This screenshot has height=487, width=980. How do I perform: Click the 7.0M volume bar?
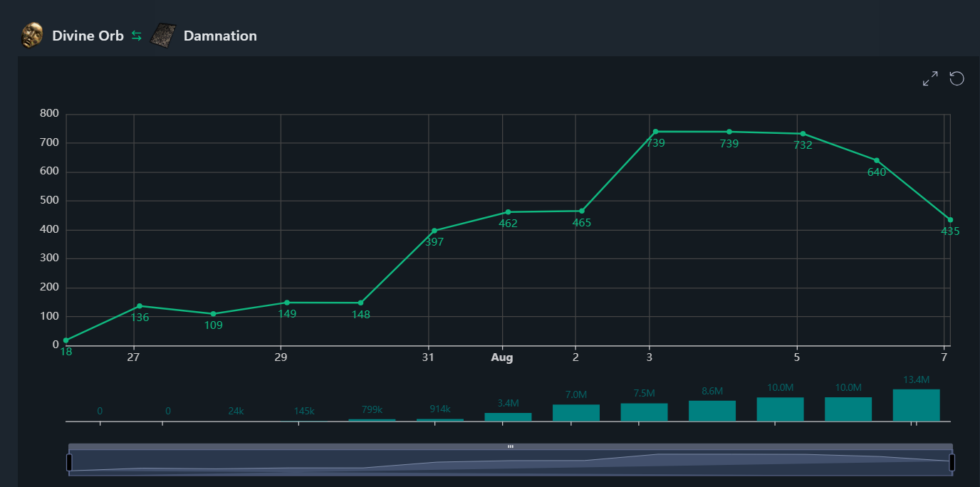coord(576,413)
